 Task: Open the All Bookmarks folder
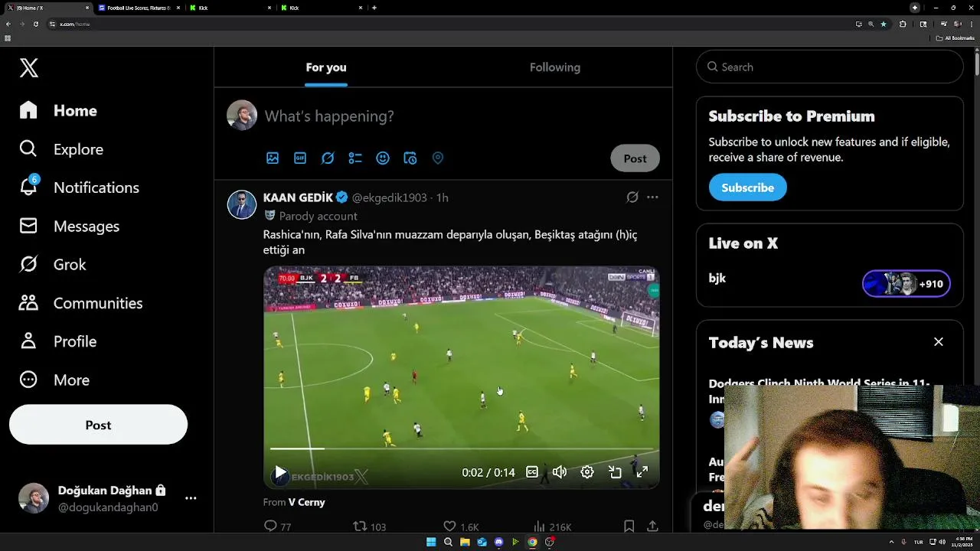click(955, 37)
